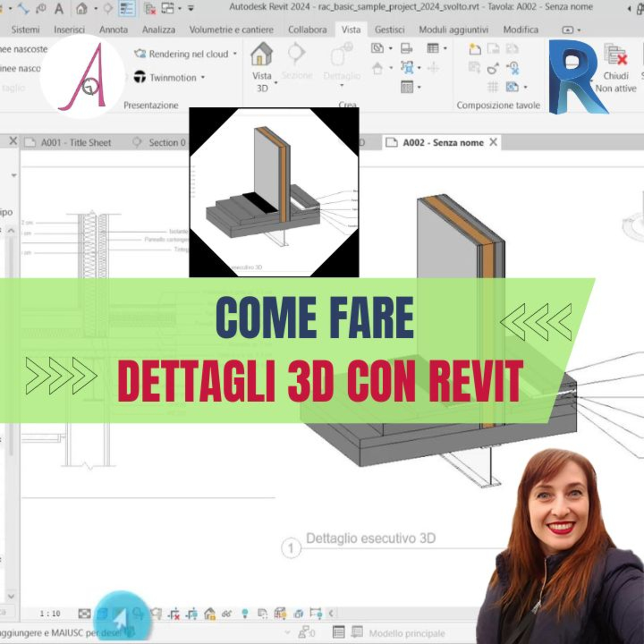
Task: Toggle the Thin Lines button
Action: tap(127, 8)
